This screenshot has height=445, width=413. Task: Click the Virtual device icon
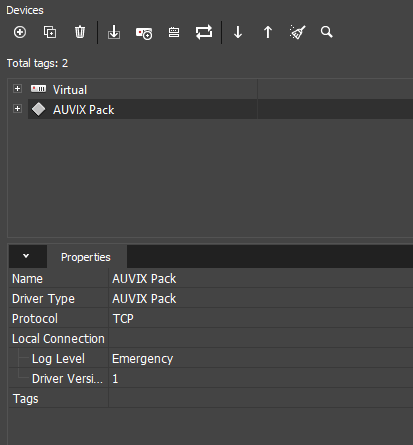[x=39, y=89]
